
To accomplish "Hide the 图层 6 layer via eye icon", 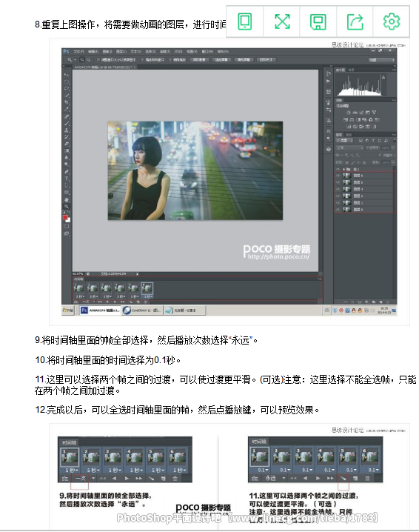I will point(338,176).
